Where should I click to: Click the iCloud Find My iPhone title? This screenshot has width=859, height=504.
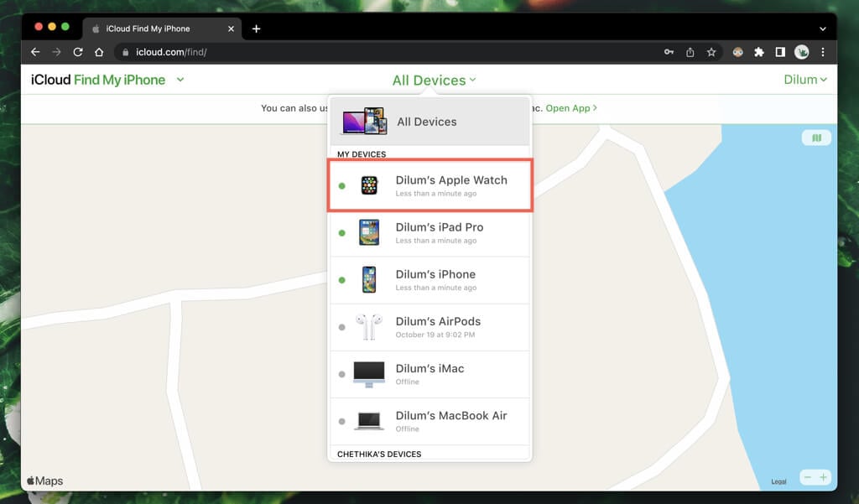click(x=98, y=80)
